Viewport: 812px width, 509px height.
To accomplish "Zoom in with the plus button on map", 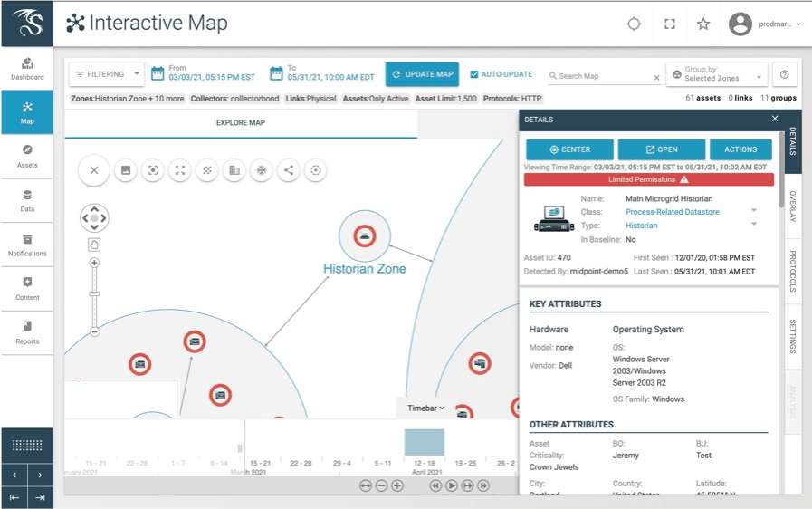I will tap(94, 263).
